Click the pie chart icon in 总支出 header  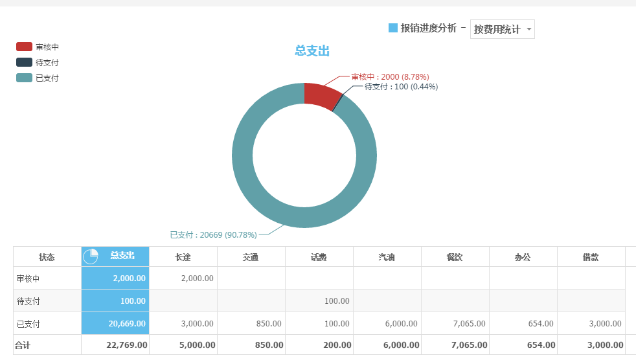pos(91,256)
